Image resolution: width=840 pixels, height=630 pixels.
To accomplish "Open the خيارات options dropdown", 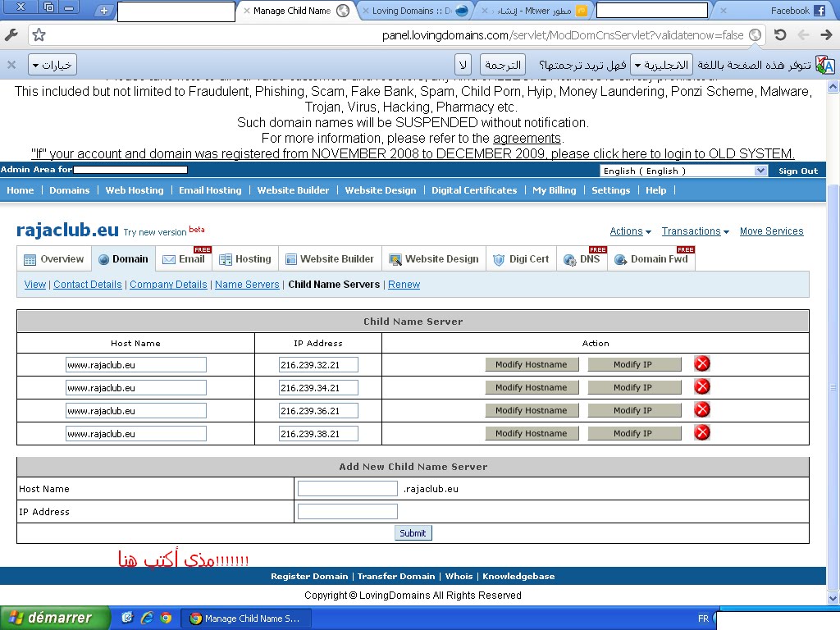I will (52, 65).
